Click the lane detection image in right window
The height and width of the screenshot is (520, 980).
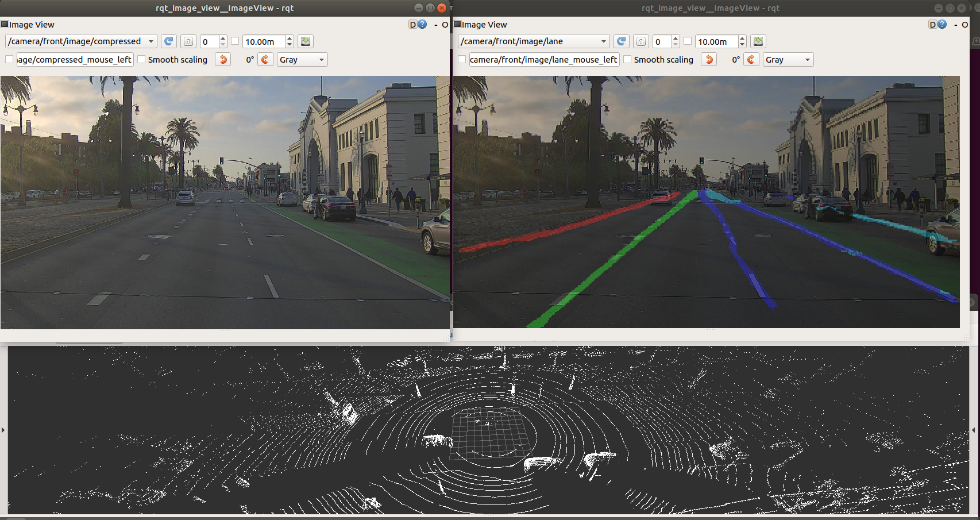(x=707, y=202)
